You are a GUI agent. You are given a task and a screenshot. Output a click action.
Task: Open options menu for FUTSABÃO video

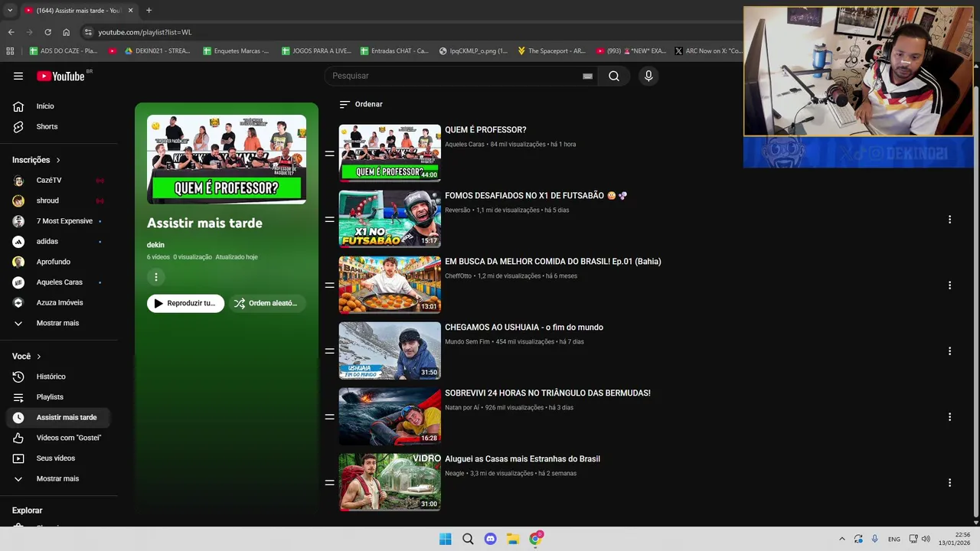pos(949,220)
